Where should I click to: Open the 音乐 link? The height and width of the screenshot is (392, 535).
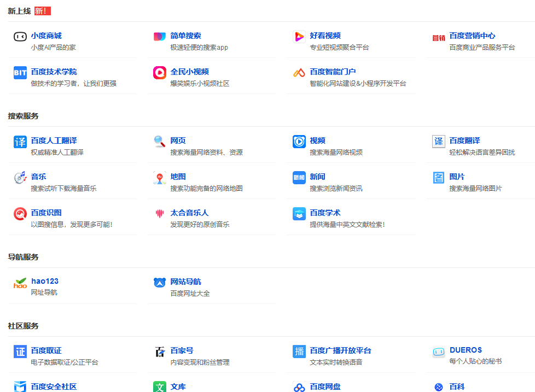tap(38, 177)
